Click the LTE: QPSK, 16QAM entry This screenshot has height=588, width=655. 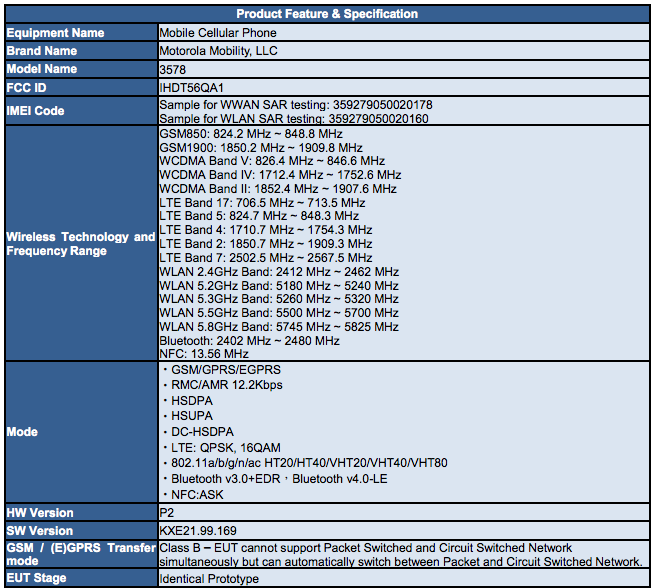(x=228, y=448)
